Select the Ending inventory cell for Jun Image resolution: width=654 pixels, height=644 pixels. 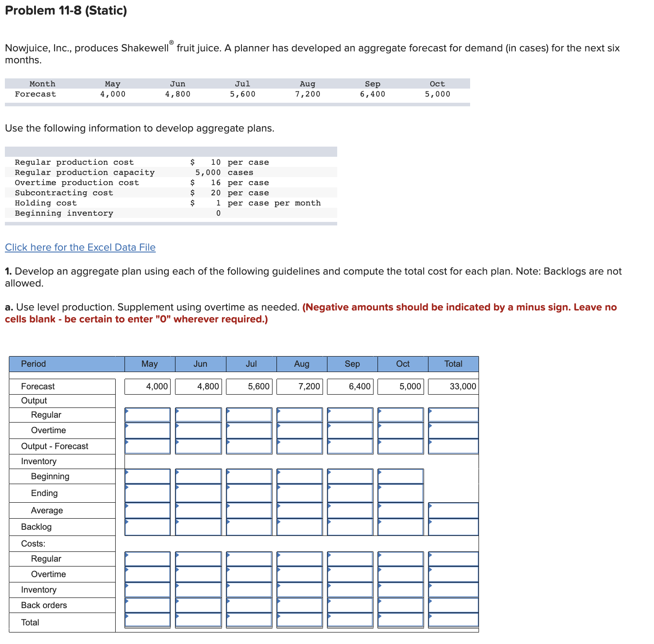(198, 493)
